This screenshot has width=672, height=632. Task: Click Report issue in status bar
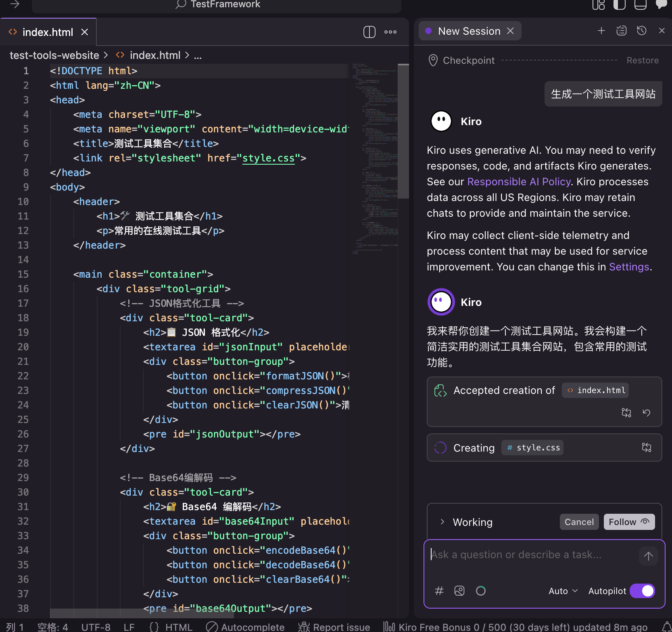(334, 627)
